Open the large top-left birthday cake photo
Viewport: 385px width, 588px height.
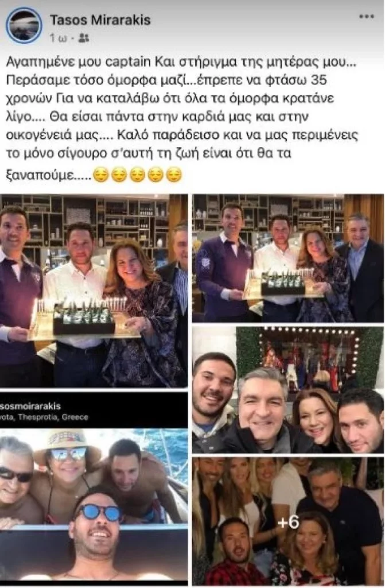(94, 291)
